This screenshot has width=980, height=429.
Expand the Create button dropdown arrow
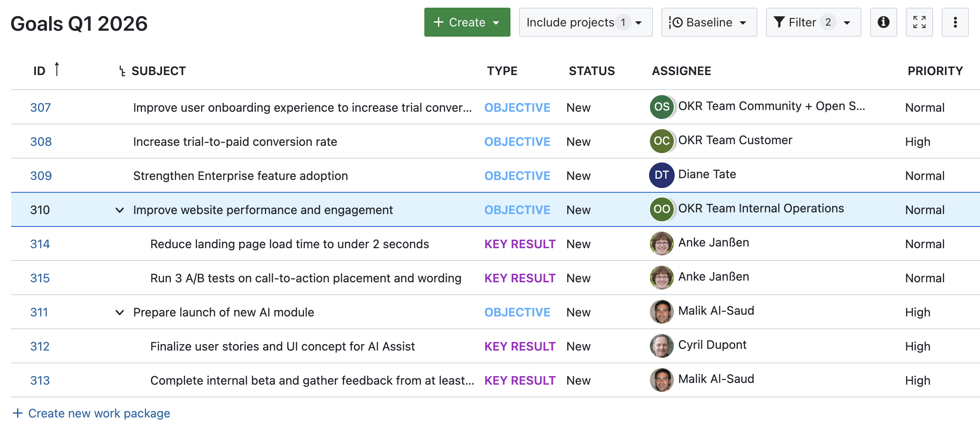pos(496,23)
